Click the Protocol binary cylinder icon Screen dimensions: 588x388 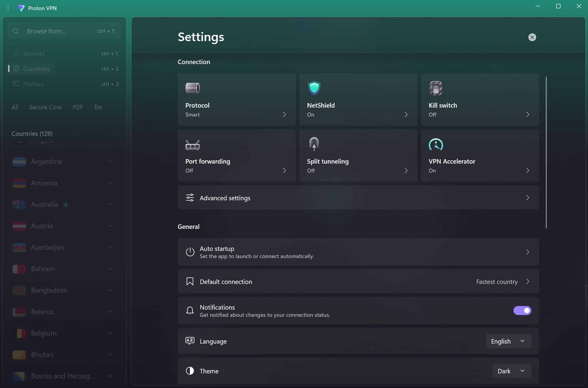[193, 88]
